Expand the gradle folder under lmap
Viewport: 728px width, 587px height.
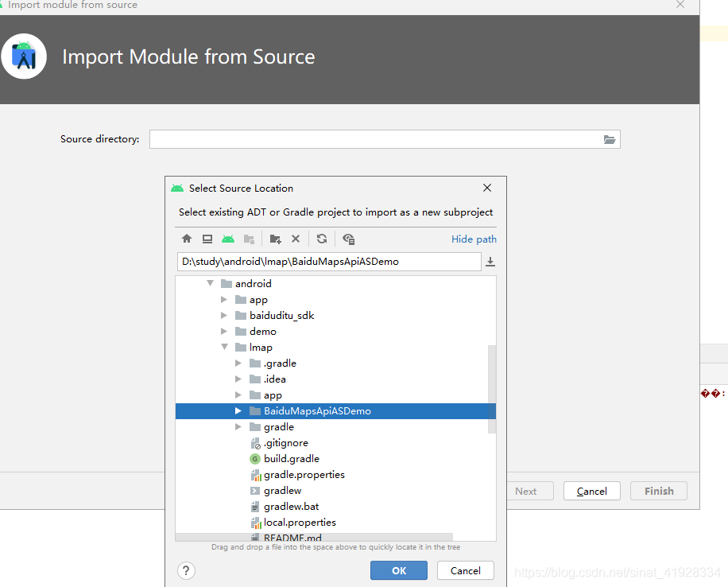tap(238, 426)
